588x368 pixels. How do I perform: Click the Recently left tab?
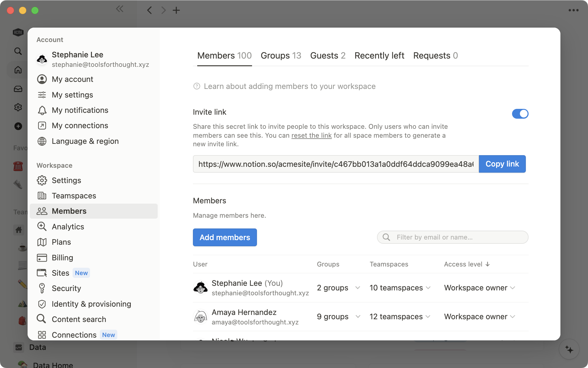(x=379, y=55)
